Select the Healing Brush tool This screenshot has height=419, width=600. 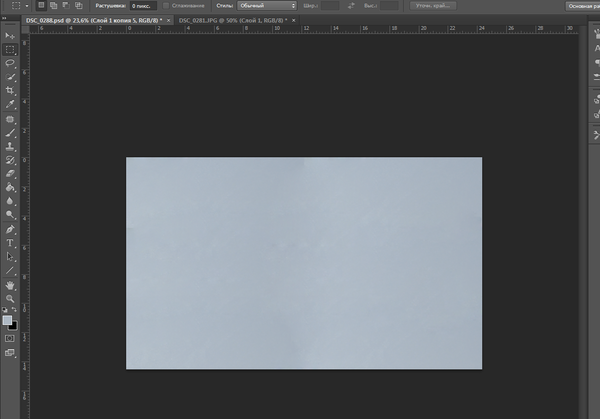click(10, 119)
